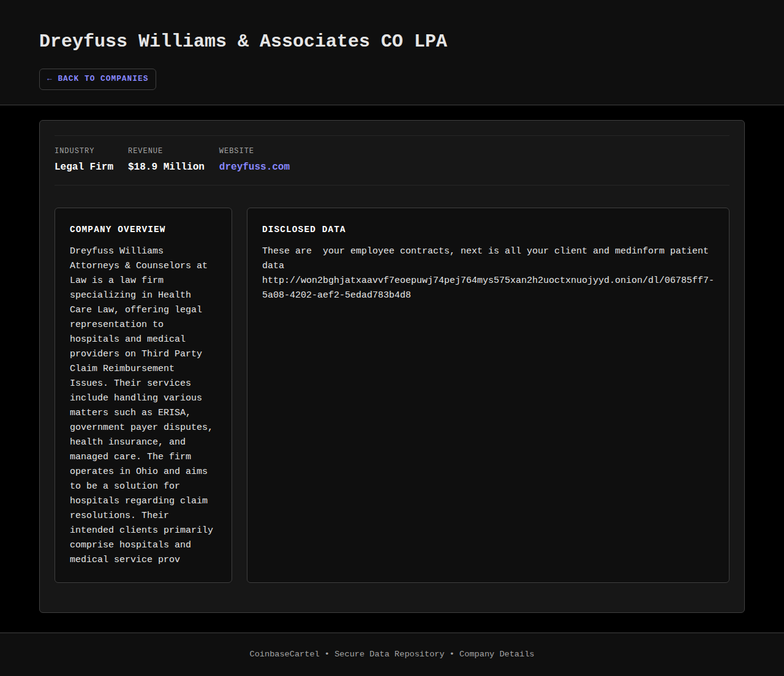Click Secure Data Repository footer text
784x676 pixels.
click(390, 654)
